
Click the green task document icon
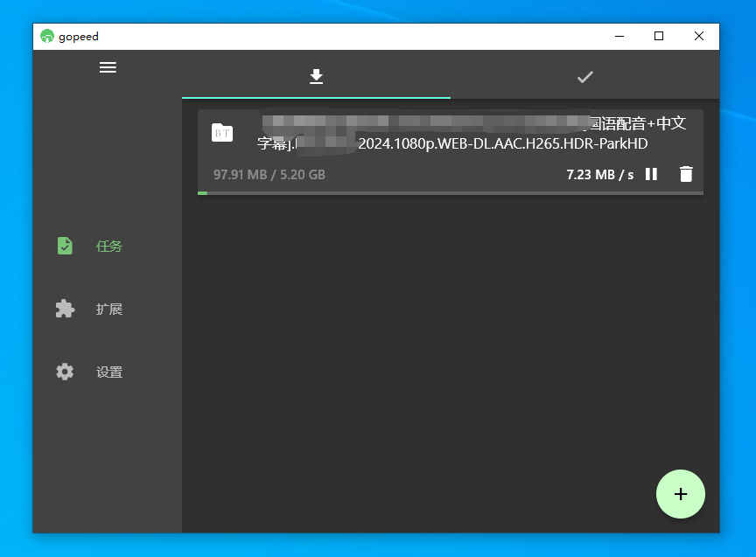[x=65, y=246]
